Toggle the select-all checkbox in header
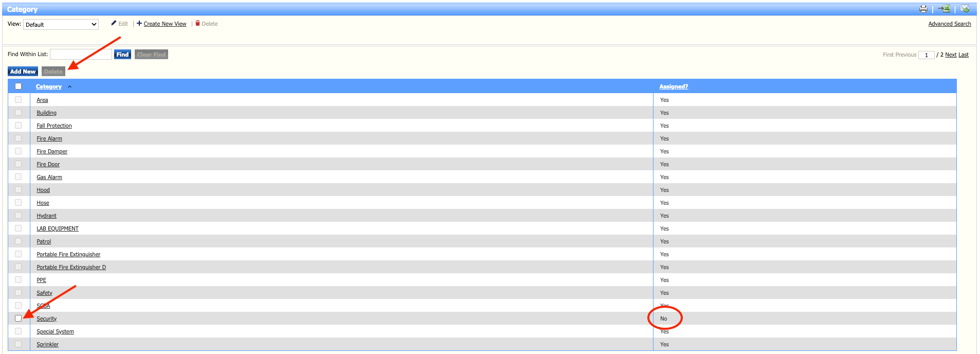Viewport: 980px width, 354px height. [x=19, y=86]
